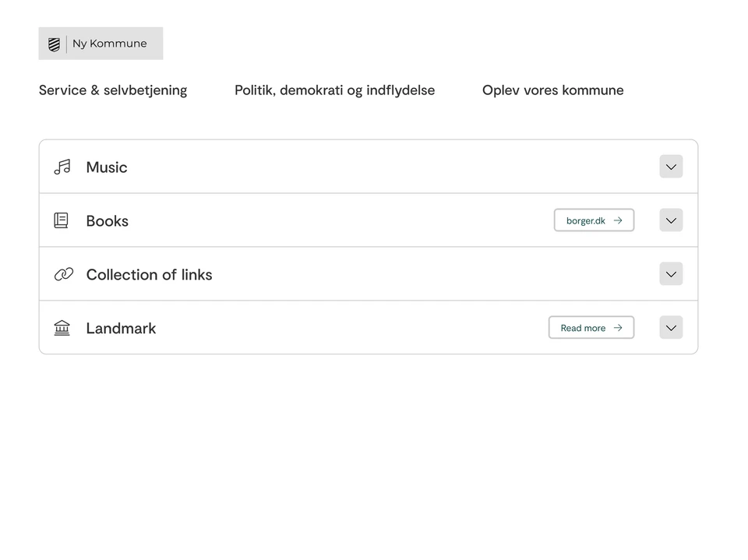
Task: Click the Read more button label
Action: (583, 329)
